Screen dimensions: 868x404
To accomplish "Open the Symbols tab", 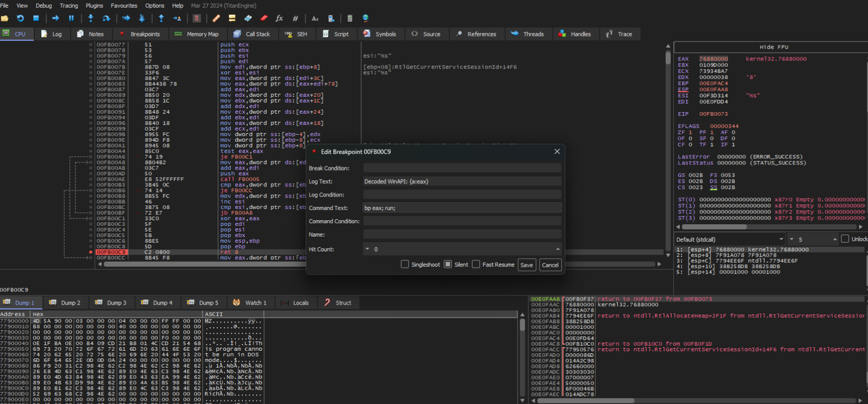I will click(380, 34).
